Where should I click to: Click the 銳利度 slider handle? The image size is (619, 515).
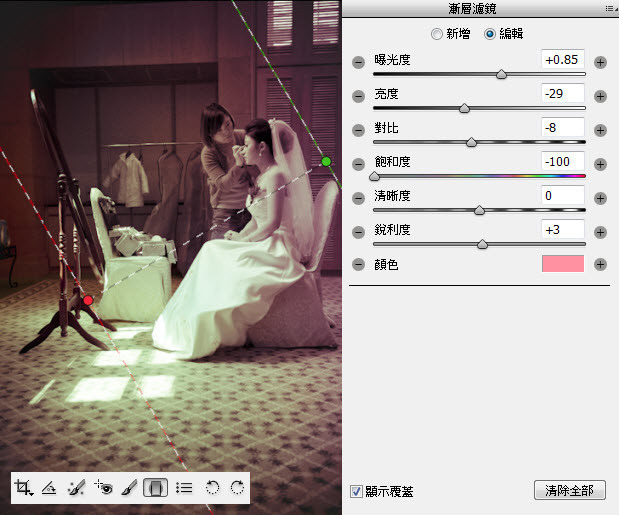(x=482, y=244)
